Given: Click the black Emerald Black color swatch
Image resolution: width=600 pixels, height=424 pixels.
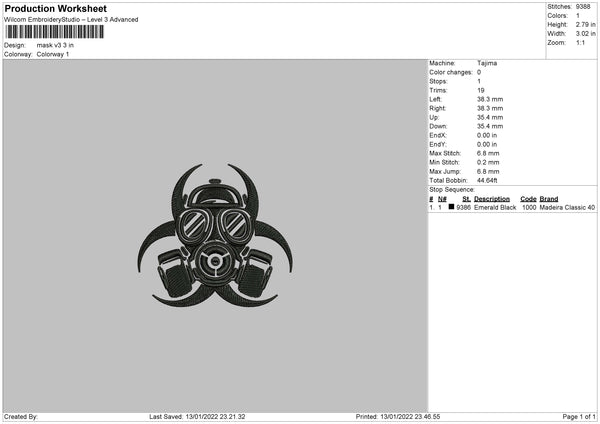Looking at the screenshot, I should (x=452, y=207).
